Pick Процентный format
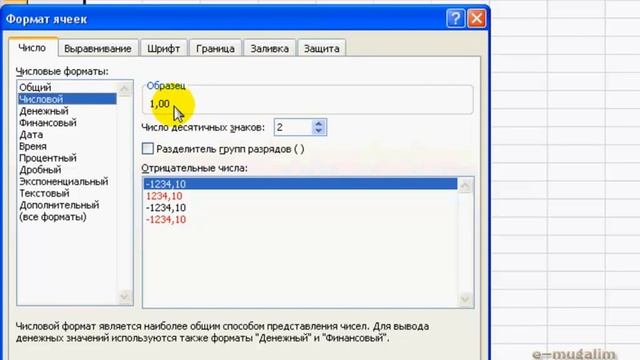This screenshot has width=640, height=360. (67, 158)
